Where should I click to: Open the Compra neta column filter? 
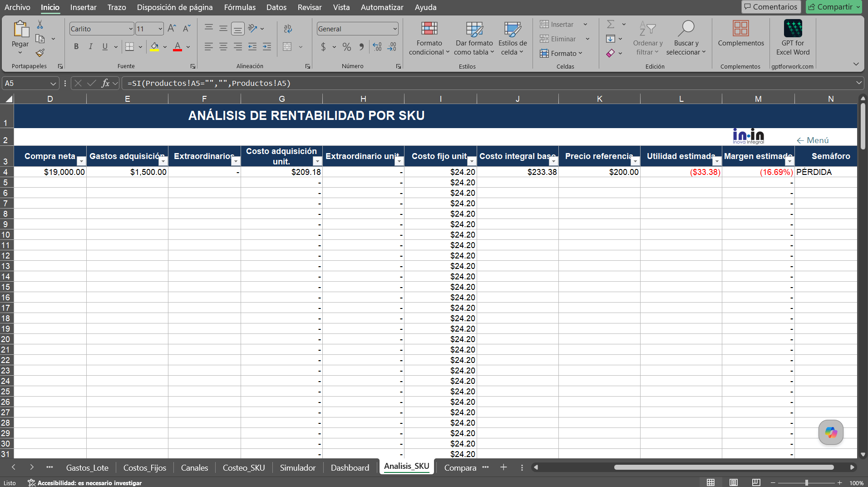coord(81,161)
